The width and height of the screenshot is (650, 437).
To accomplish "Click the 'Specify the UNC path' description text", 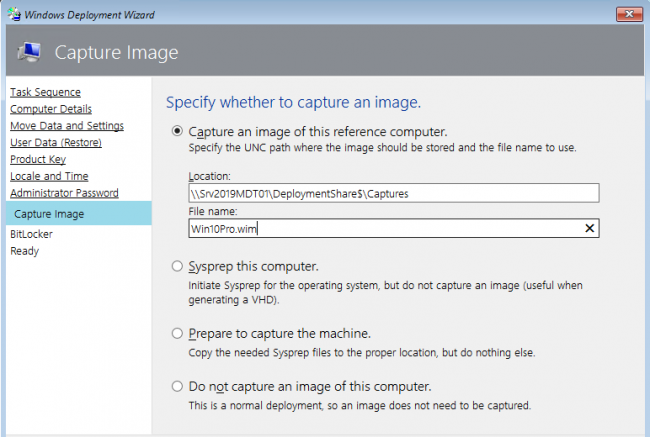I will 382,148.
